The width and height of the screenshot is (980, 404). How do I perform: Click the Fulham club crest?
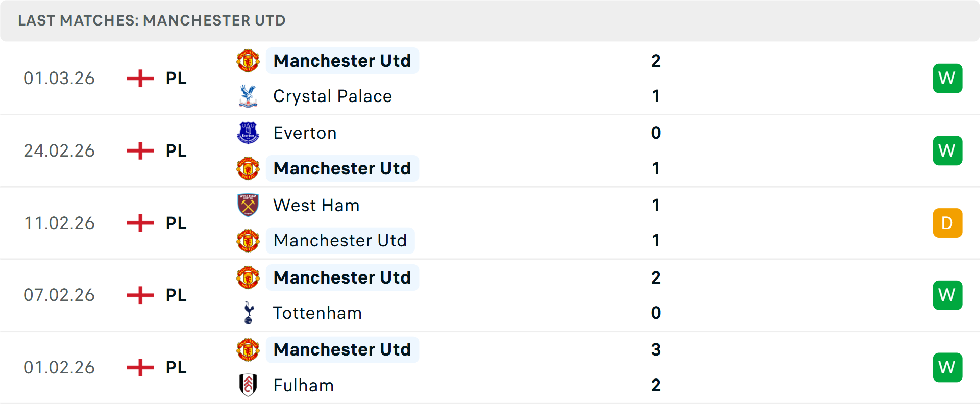(x=248, y=385)
